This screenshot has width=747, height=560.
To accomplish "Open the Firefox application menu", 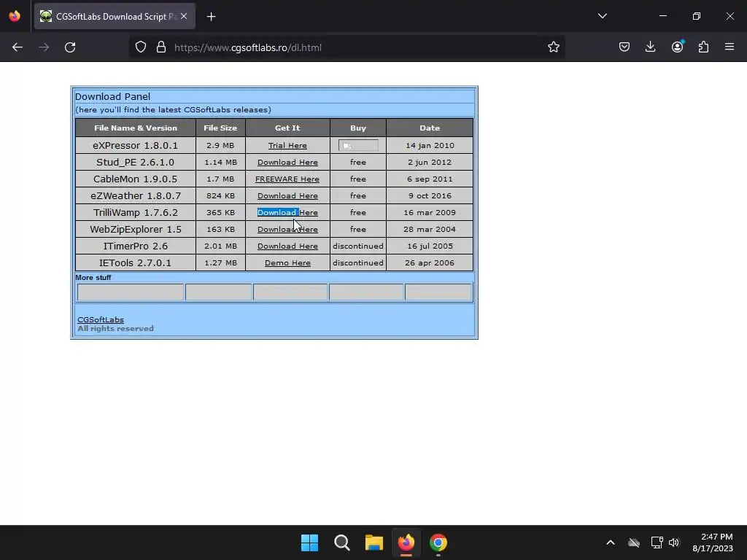I will point(729,47).
